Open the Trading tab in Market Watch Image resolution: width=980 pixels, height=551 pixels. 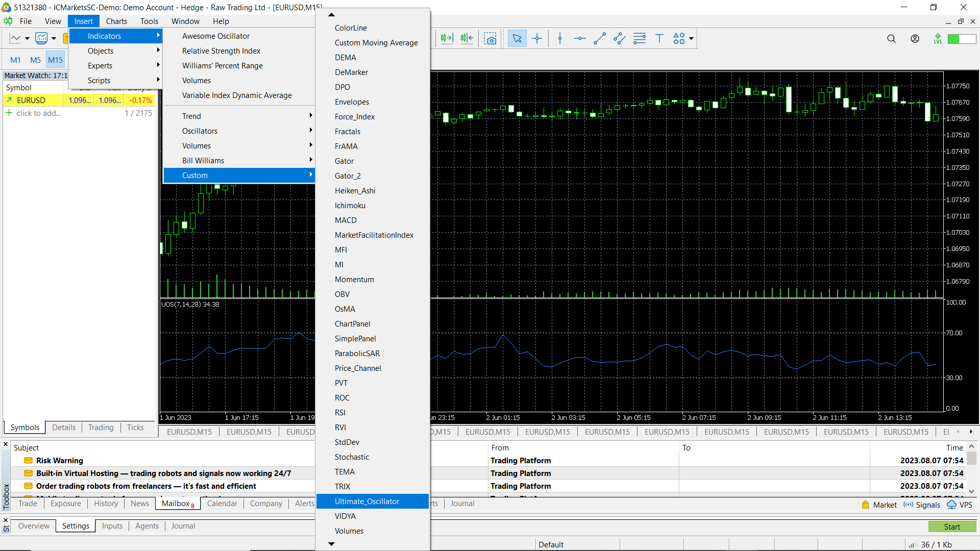101,428
